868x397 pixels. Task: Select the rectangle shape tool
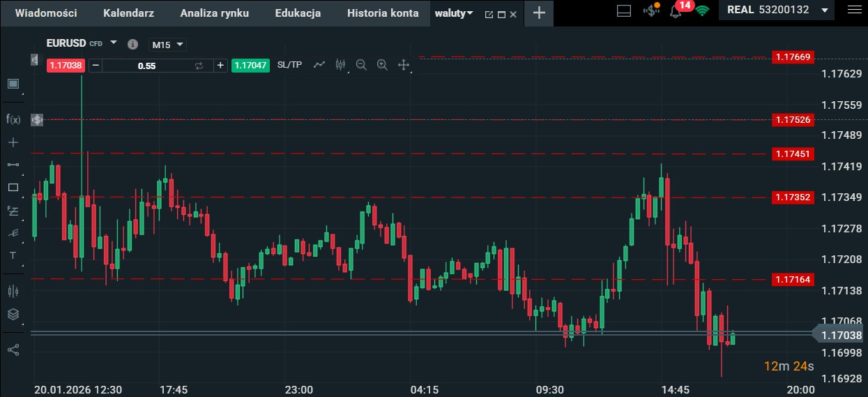13,187
